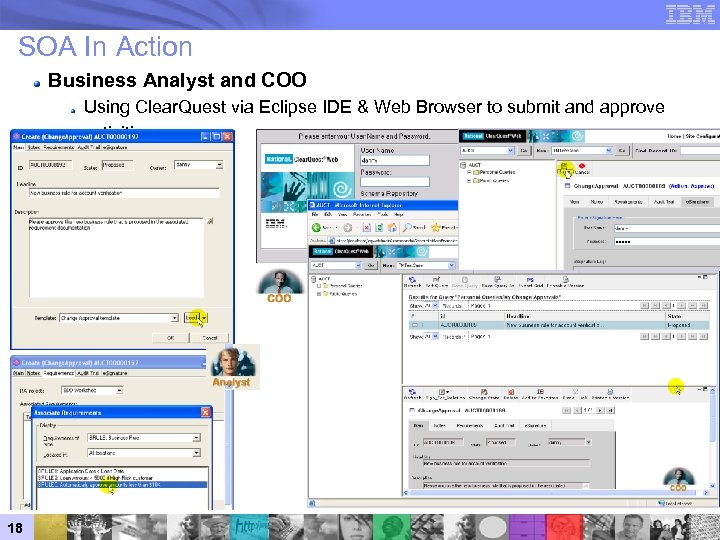This screenshot has width=720, height=540.
Task: Click Refresh icon in the record detail toolbar
Action: coord(412,394)
